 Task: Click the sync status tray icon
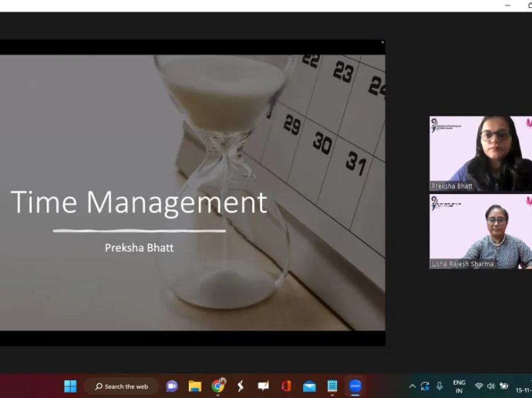pyautogui.click(x=425, y=386)
